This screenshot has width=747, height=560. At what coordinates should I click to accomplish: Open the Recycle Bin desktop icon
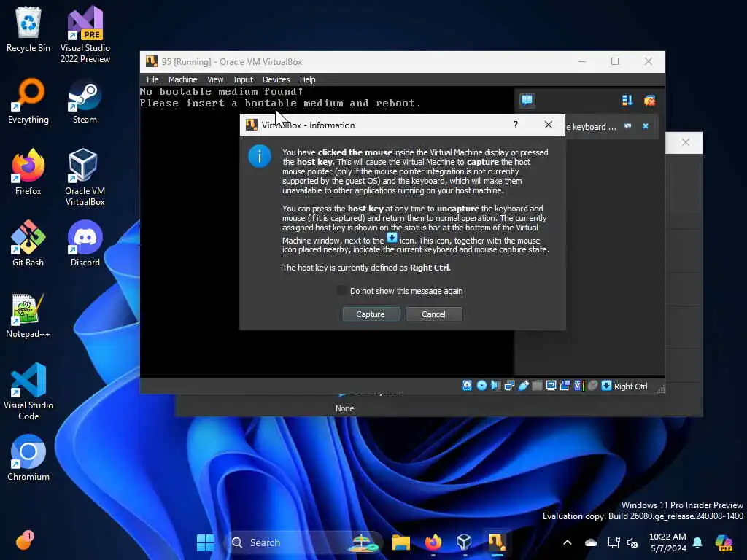(28, 29)
